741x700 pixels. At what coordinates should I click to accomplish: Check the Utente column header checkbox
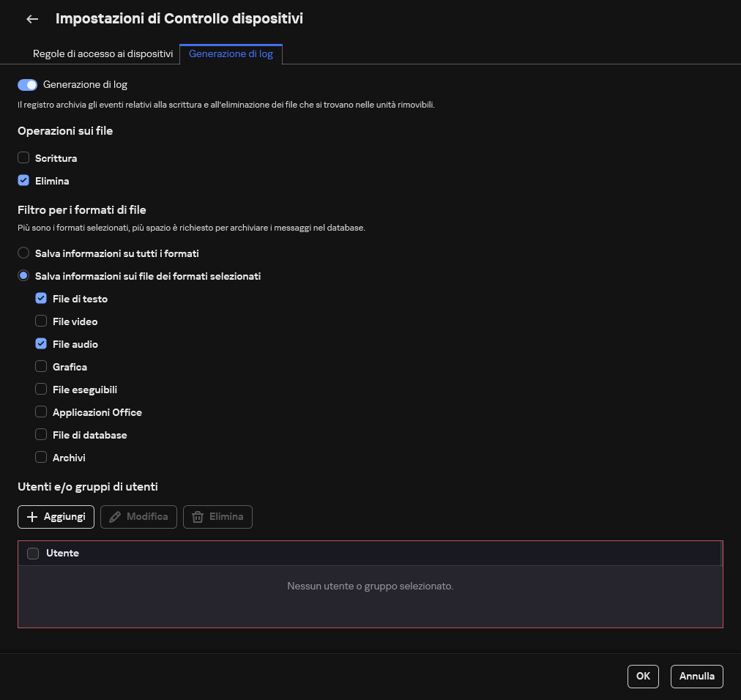coord(32,553)
